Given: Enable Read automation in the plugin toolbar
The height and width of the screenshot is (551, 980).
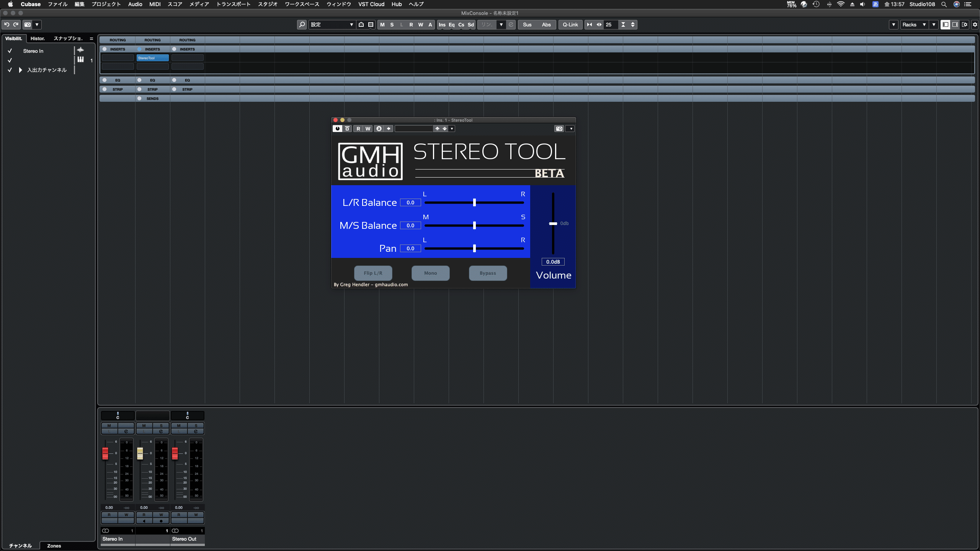Looking at the screenshot, I should tap(359, 129).
